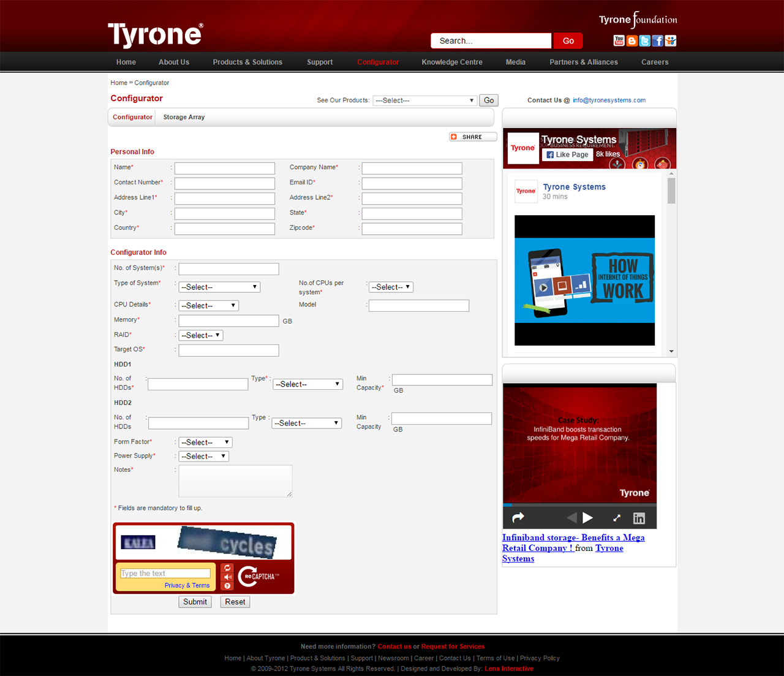Click the Tyrone logo in the header
The height and width of the screenshot is (676, 784).
click(156, 35)
